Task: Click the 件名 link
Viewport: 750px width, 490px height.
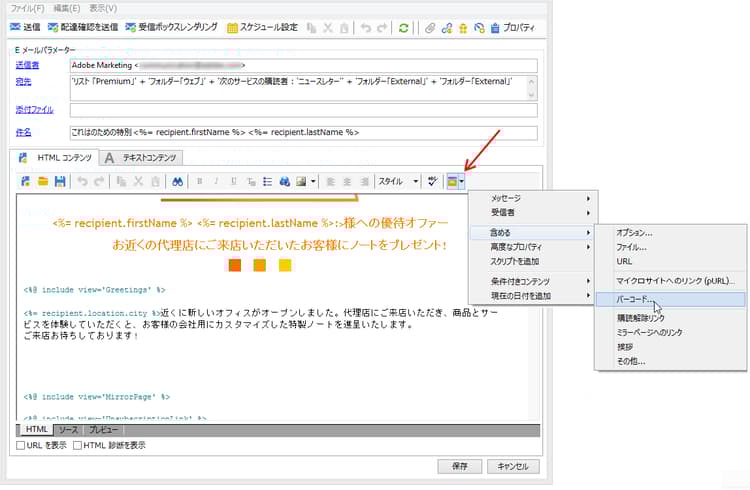Action: (x=23, y=132)
